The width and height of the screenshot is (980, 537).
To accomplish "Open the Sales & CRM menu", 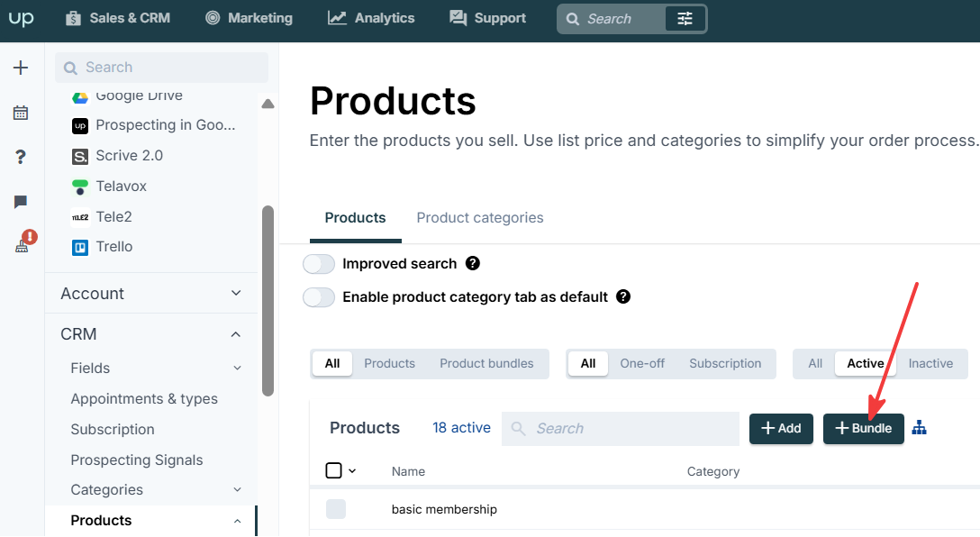I will (x=118, y=18).
